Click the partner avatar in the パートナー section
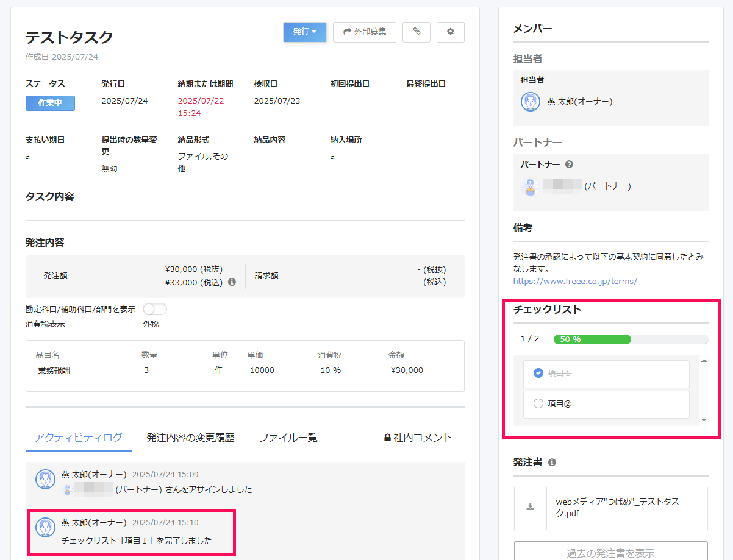 tap(531, 186)
